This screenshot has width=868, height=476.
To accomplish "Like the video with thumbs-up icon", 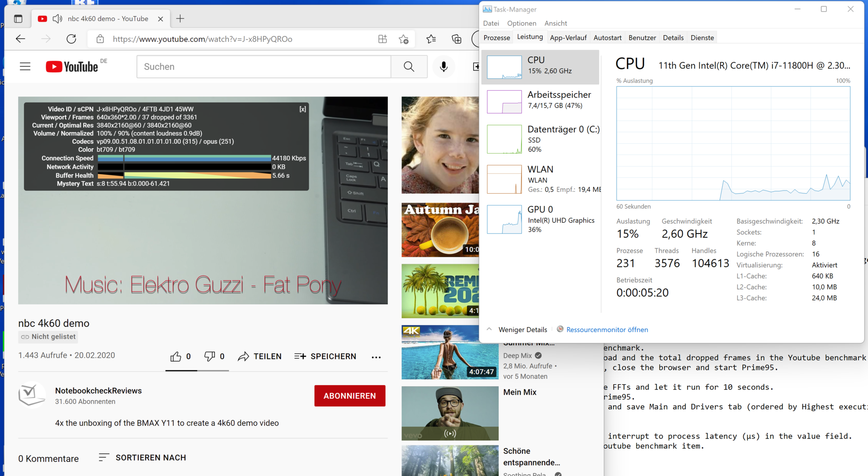I will (176, 357).
